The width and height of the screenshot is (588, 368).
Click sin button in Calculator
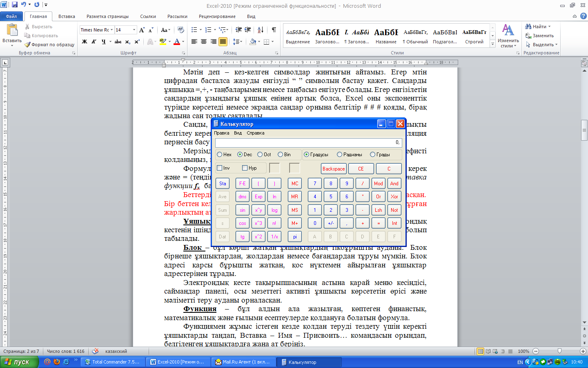tap(243, 210)
